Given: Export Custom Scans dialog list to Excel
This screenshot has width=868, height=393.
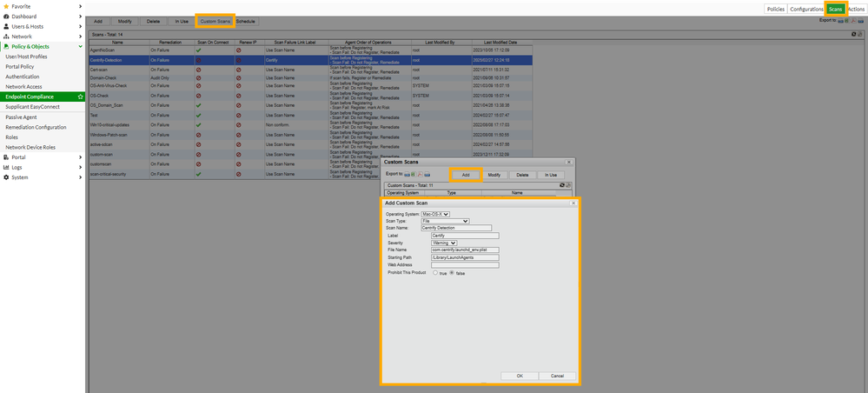Looking at the screenshot, I should click(412, 174).
